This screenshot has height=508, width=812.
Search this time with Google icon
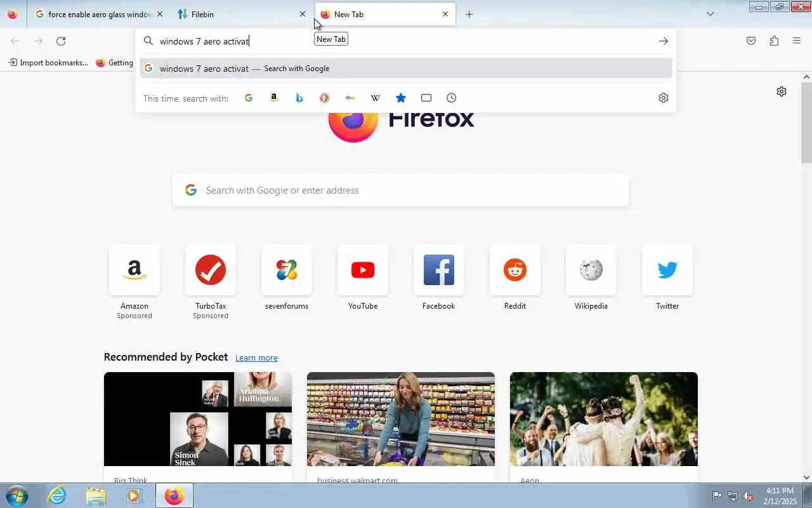[x=249, y=98]
